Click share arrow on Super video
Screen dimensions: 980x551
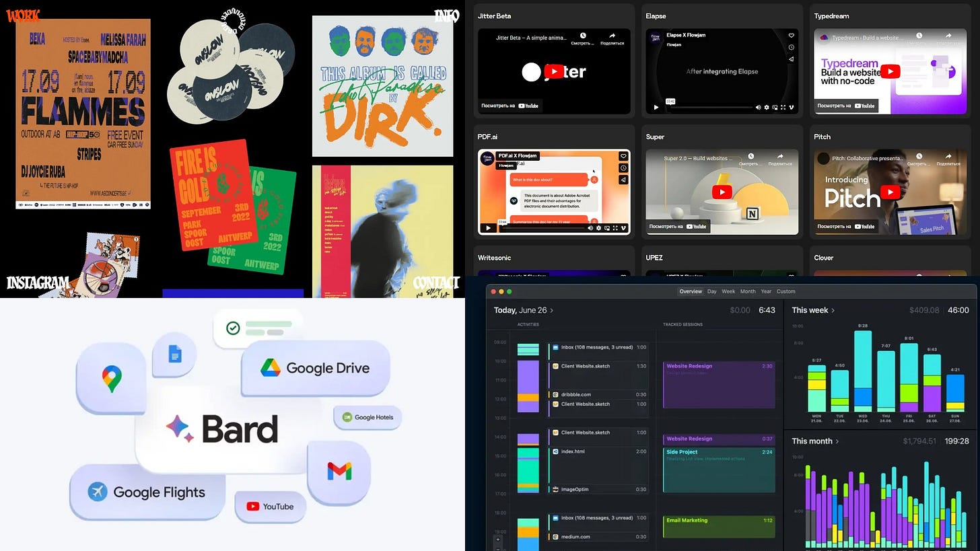[x=780, y=157]
